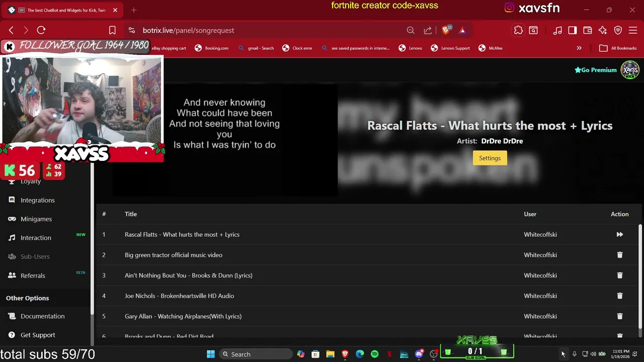Image resolution: width=644 pixels, height=362 pixels.
Task: Open the Xavss profile avatar on the panel
Action: (x=630, y=70)
